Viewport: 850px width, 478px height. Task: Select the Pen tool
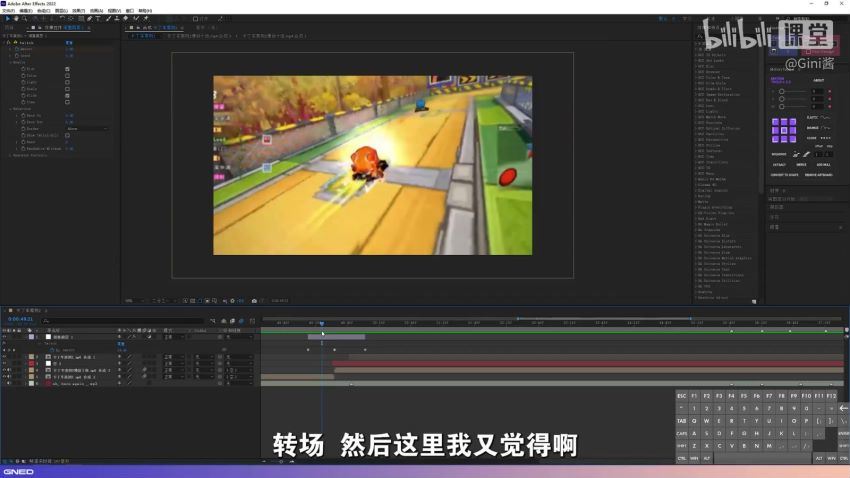coord(89,18)
